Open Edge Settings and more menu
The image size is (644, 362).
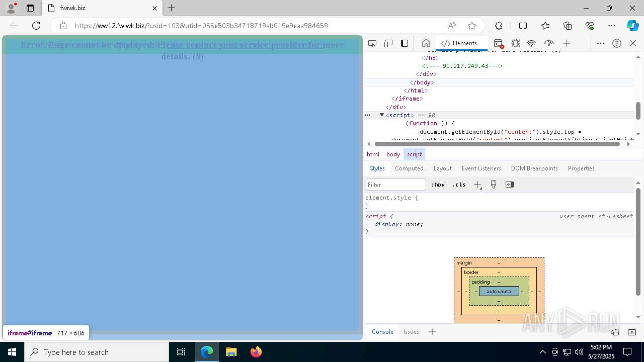click(x=612, y=26)
